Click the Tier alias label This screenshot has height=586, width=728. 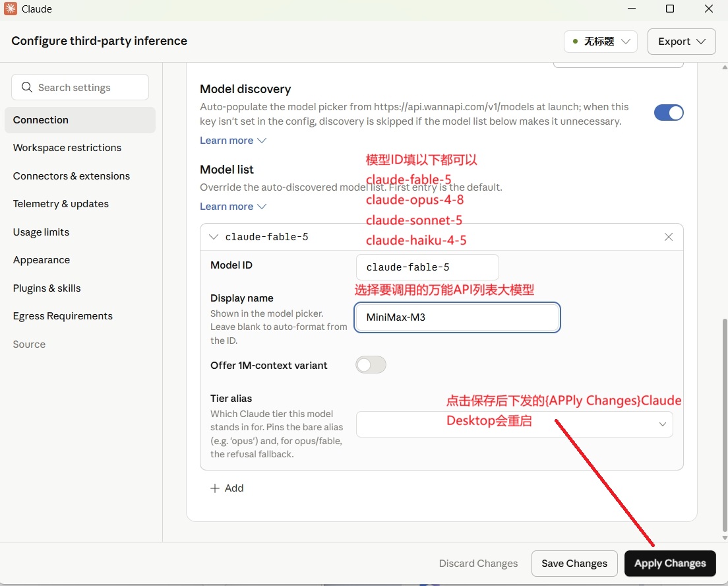[x=231, y=399]
